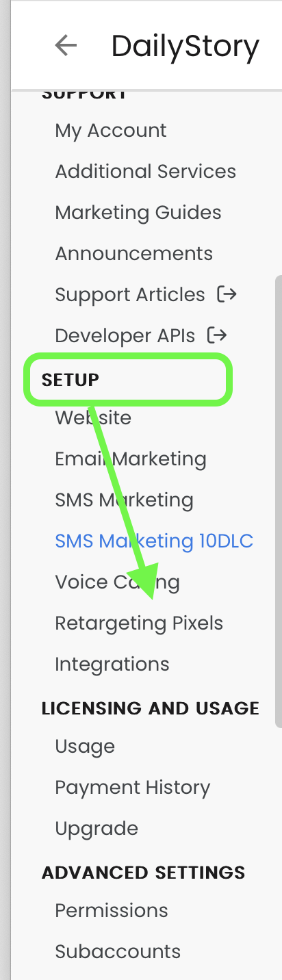Open Payment History

pyautogui.click(x=133, y=788)
